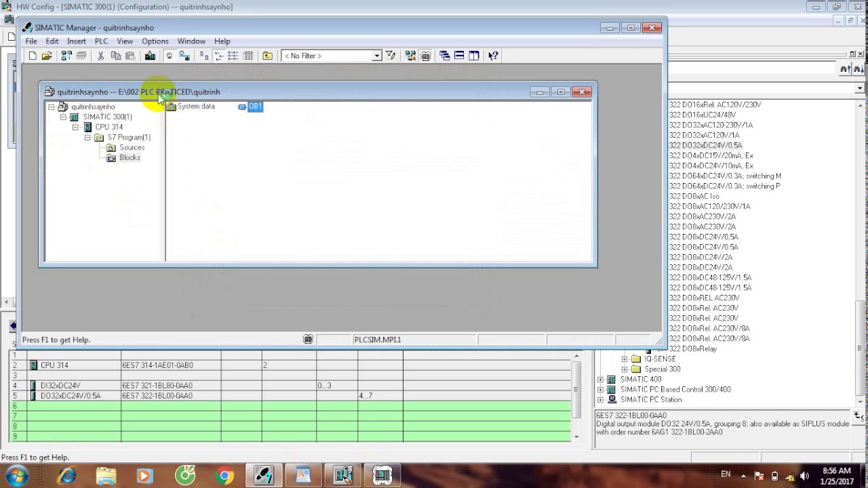The height and width of the screenshot is (488, 868).
Task: Open the No Filter dropdown
Action: 377,56
